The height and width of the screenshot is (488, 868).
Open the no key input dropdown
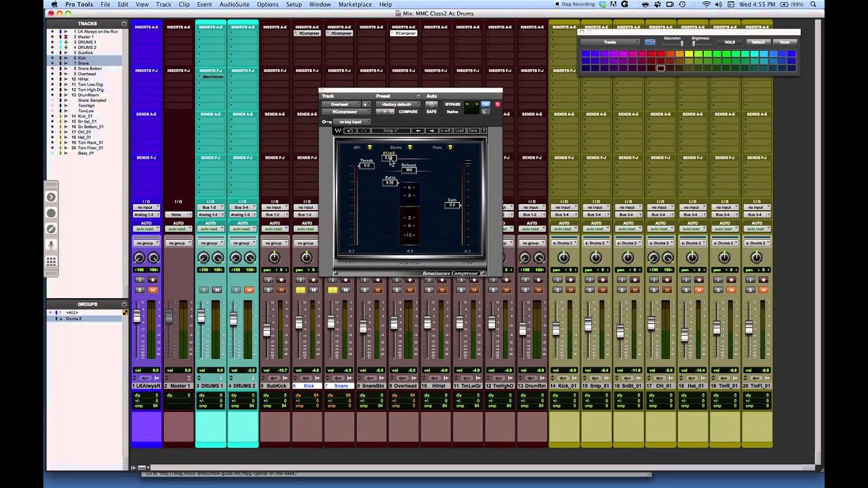pos(351,122)
